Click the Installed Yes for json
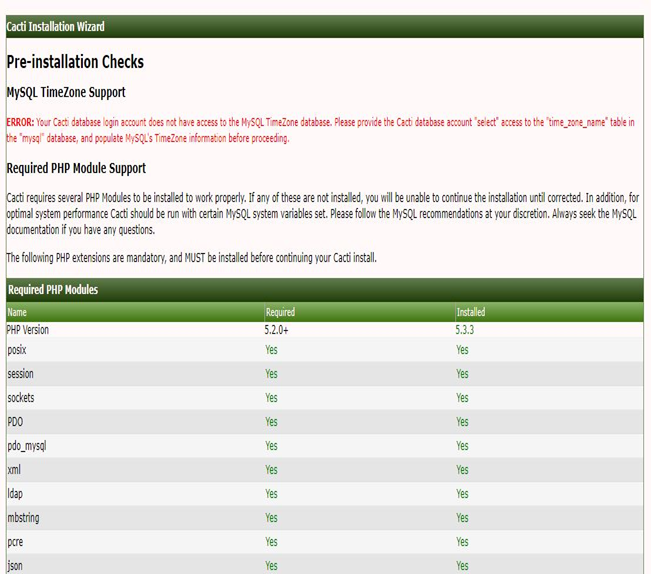 point(463,566)
